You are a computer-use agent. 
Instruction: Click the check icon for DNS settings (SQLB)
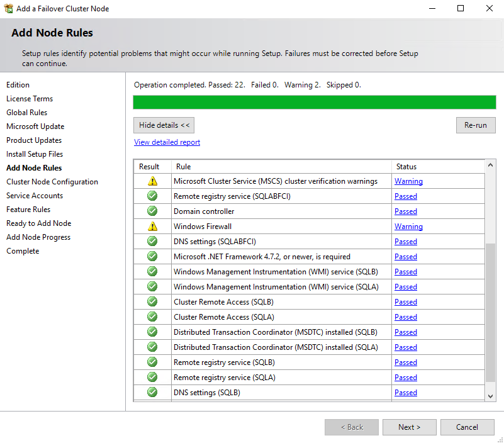pos(152,392)
